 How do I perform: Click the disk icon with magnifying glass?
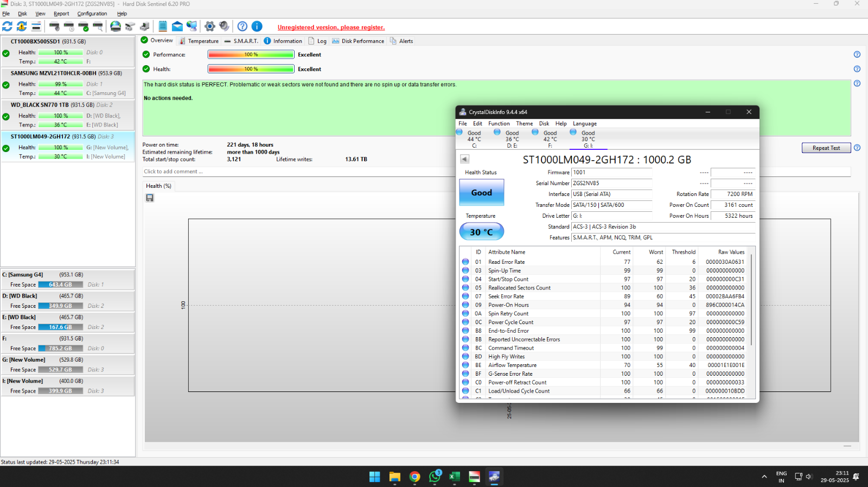[98, 26]
